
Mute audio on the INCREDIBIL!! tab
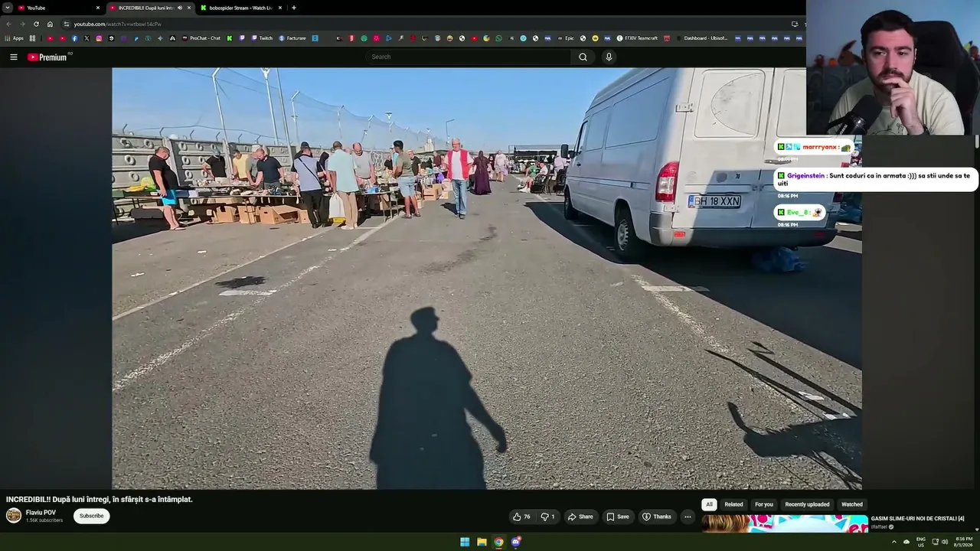(180, 8)
